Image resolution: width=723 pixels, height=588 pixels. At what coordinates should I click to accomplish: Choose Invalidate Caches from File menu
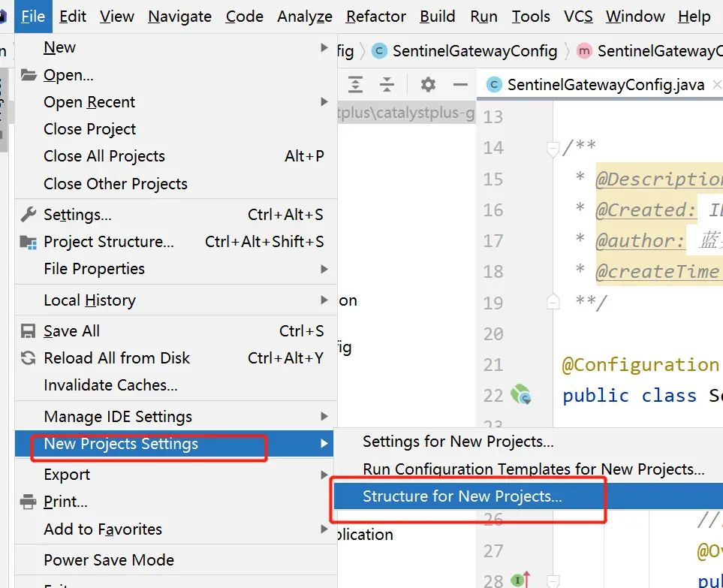click(110, 385)
